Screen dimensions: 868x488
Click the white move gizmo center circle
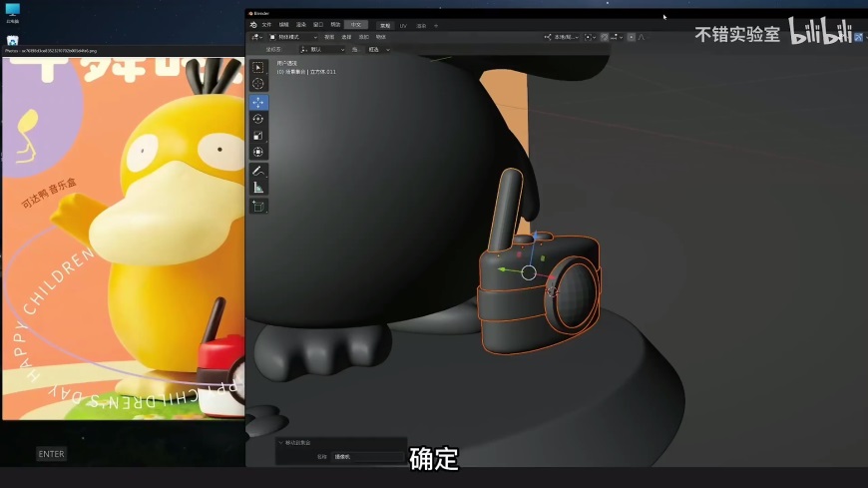529,272
